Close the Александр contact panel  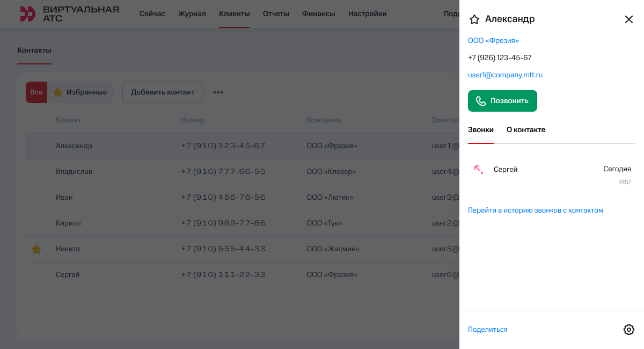coord(629,20)
